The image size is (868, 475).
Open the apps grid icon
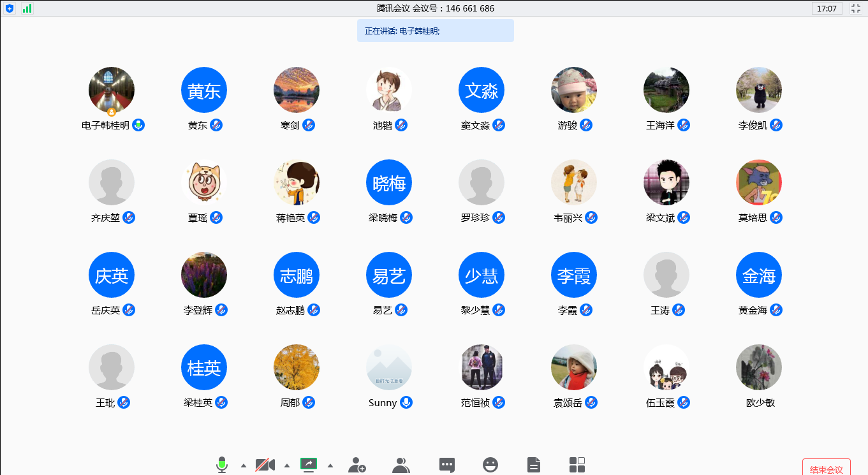click(577, 465)
